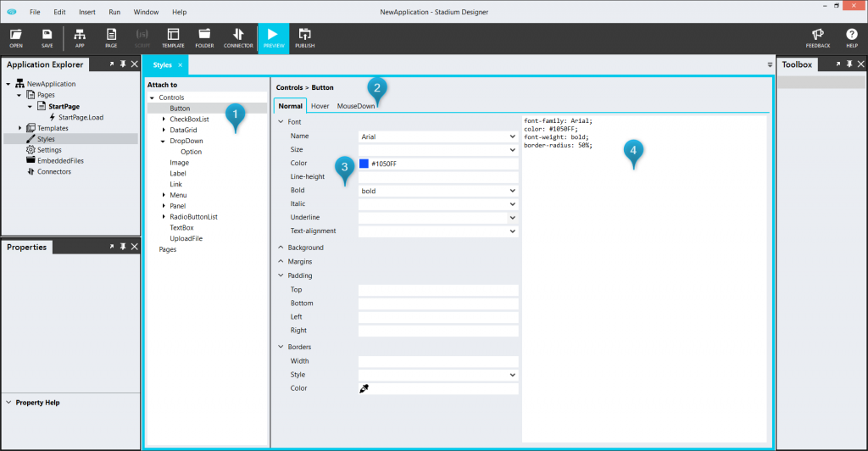
Task: Switch to the Hover tab
Action: coord(320,106)
